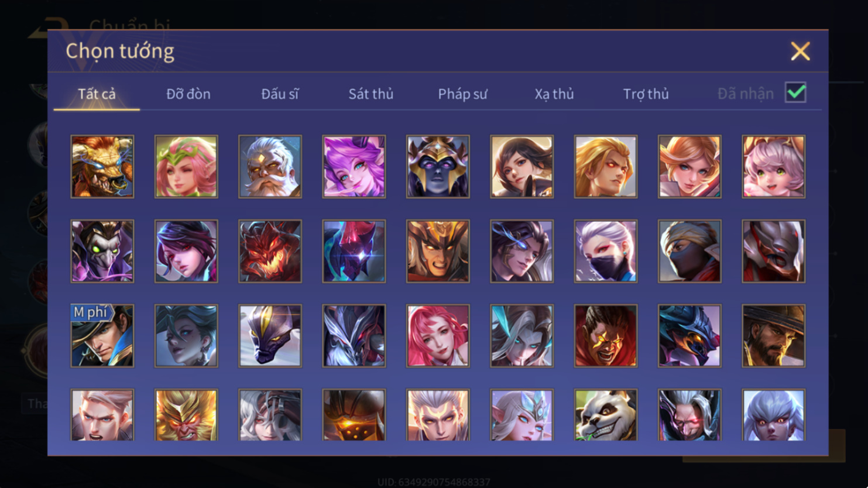Screen dimensions: 868x488
Task: Switch to the Trợ thủ tab
Action: pos(646,94)
